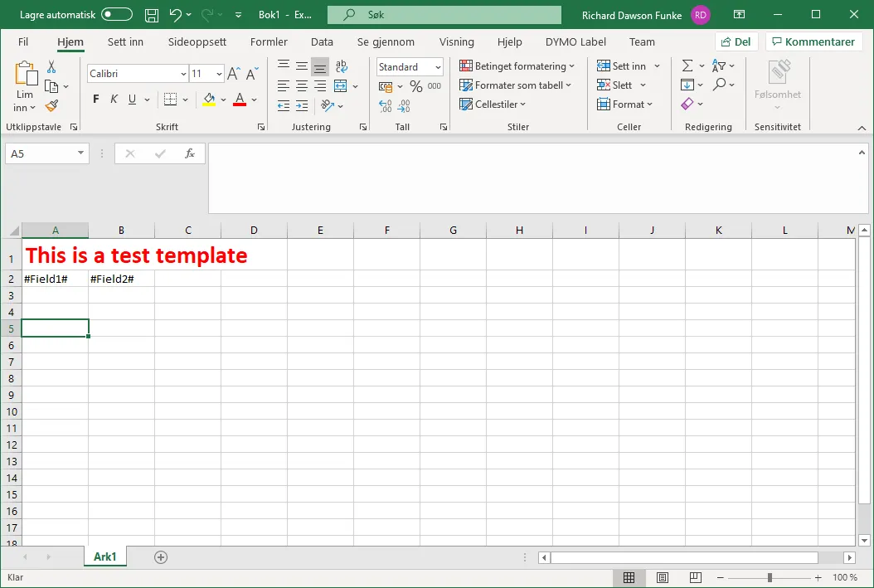The height and width of the screenshot is (588, 874).
Task: Switch to the Sideoppsett tab
Action: click(x=197, y=41)
